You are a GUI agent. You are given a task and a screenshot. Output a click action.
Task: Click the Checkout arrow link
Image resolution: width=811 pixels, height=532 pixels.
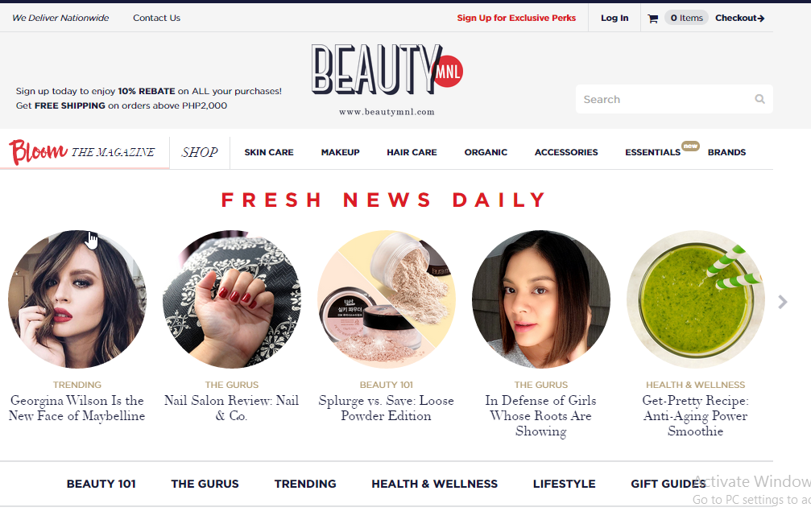[x=739, y=18]
